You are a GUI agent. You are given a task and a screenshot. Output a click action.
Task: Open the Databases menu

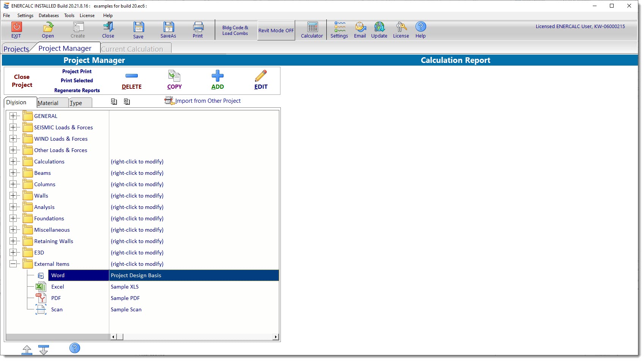49,16
